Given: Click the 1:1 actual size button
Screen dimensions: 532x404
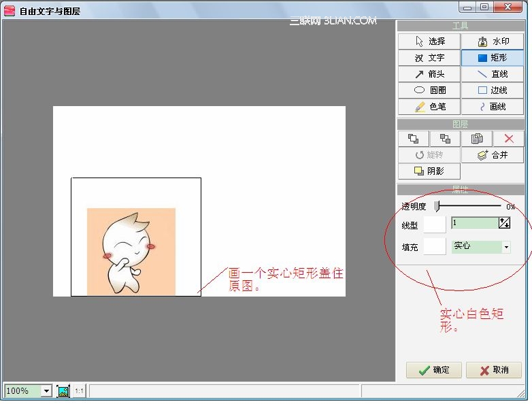Looking at the screenshot, I should pos(79,391).
